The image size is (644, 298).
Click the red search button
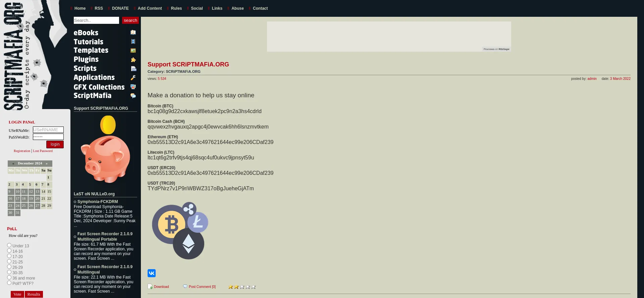click(x=130, y=20)
